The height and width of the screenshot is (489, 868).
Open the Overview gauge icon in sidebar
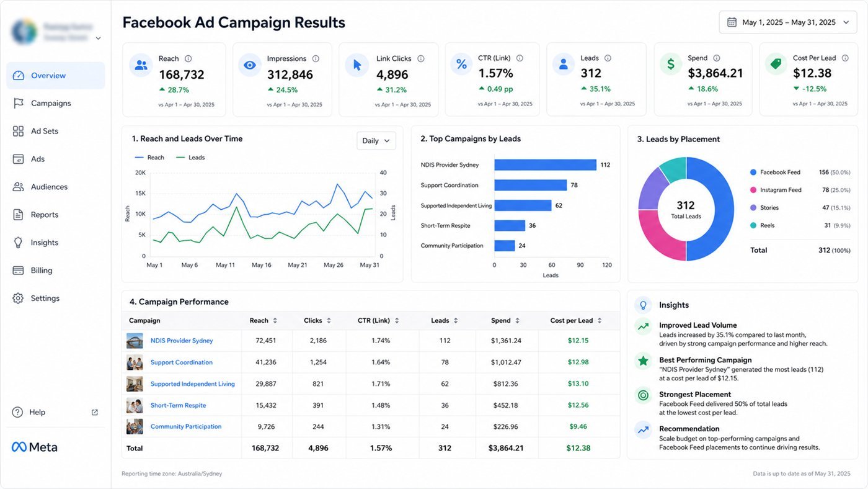[x=18, y=76]
